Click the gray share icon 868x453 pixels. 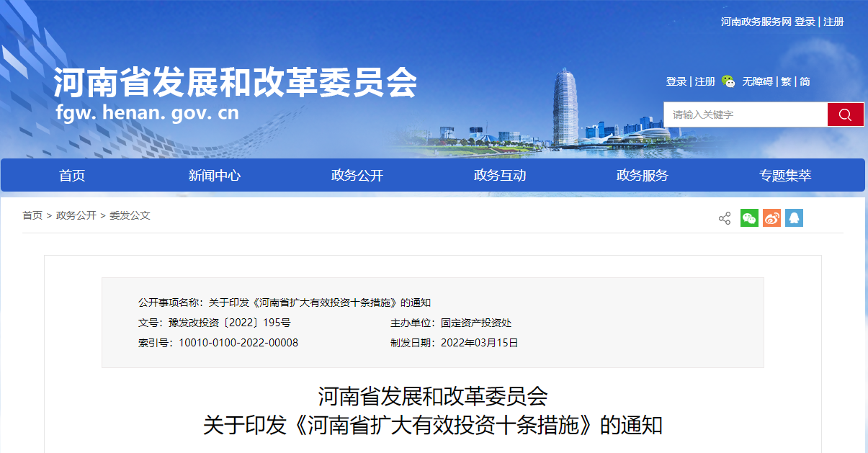[x=724, y=218]
